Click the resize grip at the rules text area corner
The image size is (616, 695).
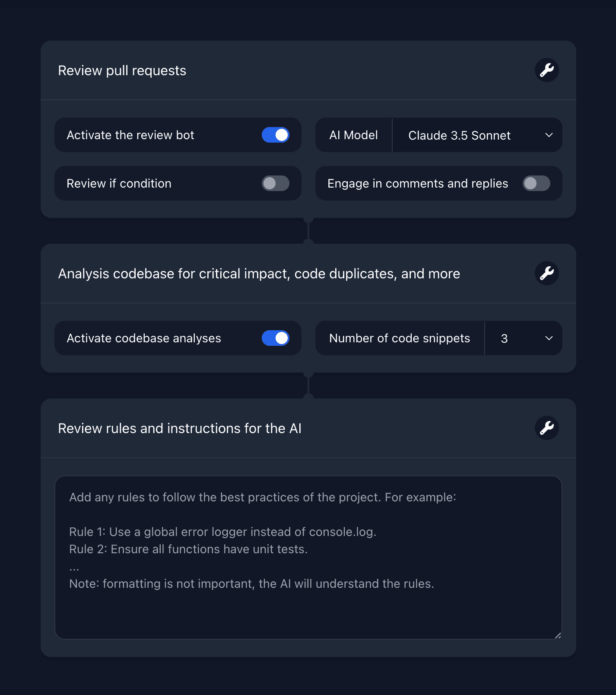pyautogui.click(x=558, y=635)
